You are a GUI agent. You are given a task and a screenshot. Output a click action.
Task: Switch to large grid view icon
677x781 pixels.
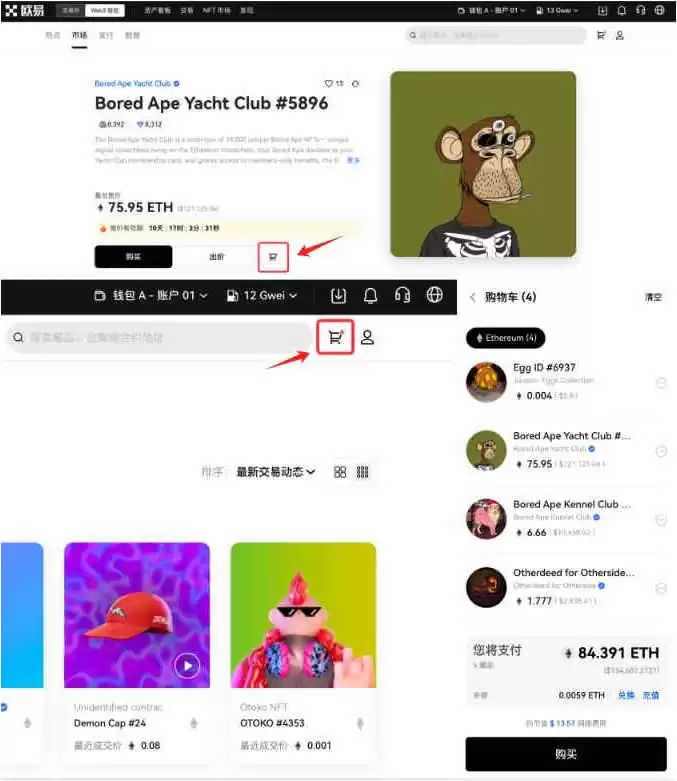tap(340, 472)
